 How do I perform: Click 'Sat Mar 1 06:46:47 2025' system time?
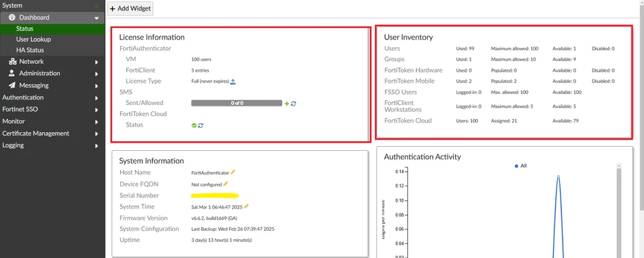click(217, 207)
